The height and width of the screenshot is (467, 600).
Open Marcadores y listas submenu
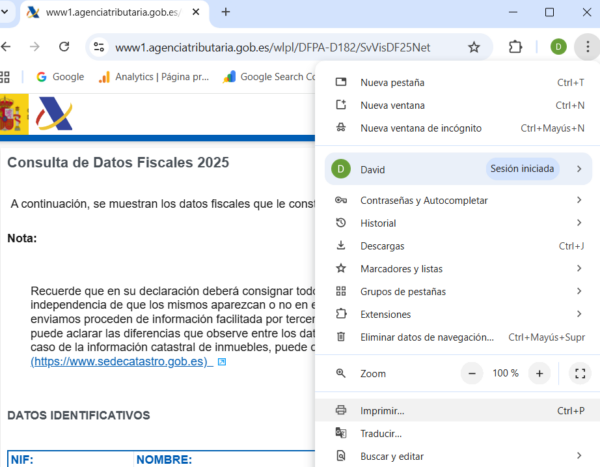(x=458, y=269)
